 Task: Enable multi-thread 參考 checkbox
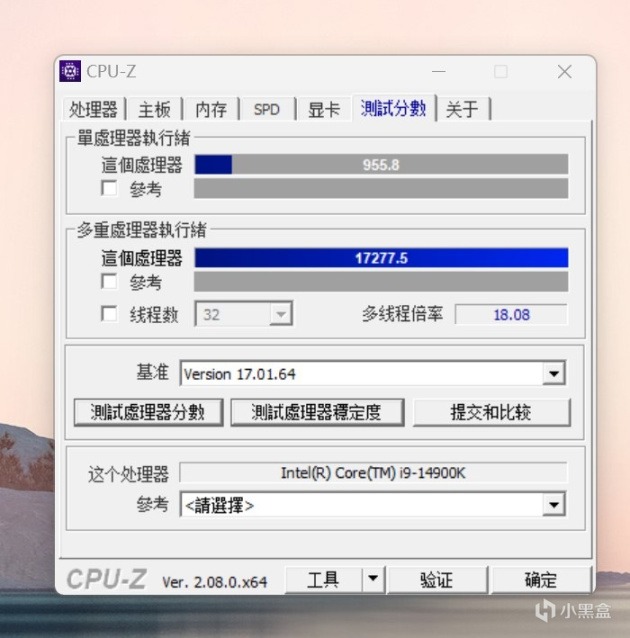[x=109, y=282]
